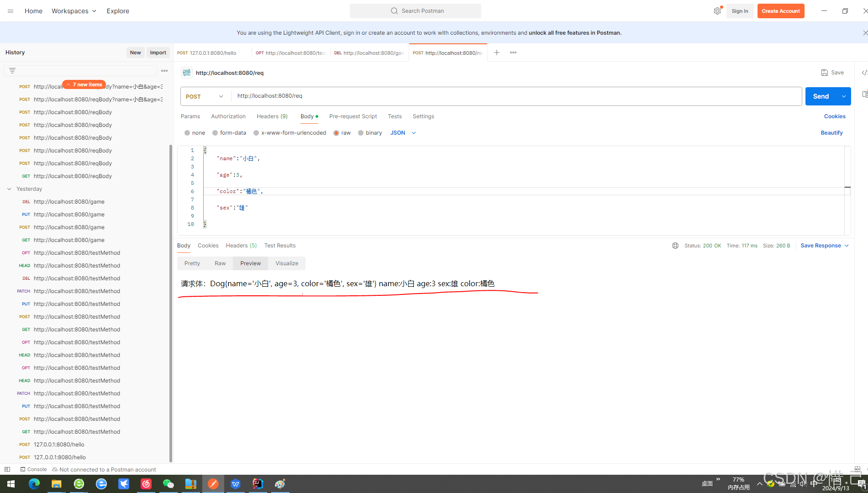Open the Save Response dropdown
Image resolution: width=868 pixels, height=493 pixels.
pos(825,246)
